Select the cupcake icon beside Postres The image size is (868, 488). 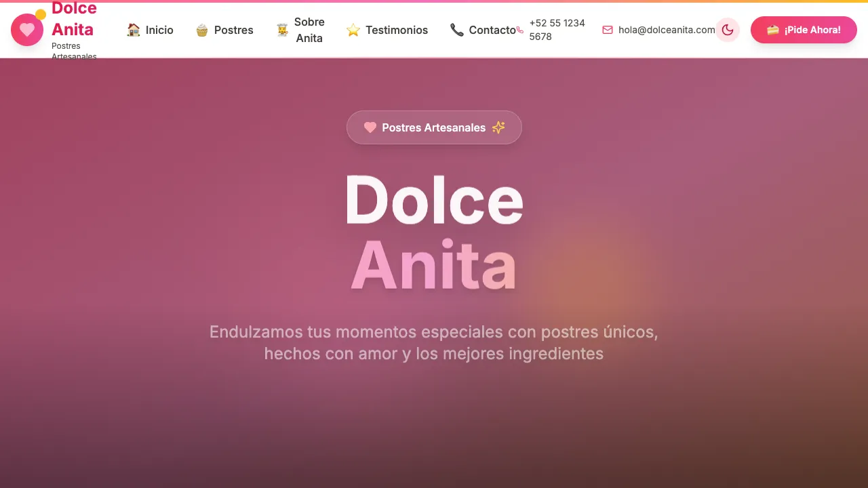[202, 30]
